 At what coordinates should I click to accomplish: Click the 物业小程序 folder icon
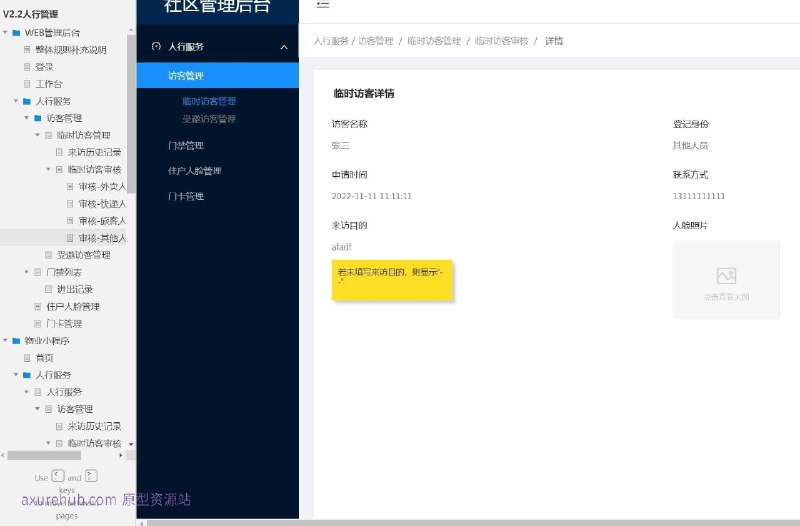pos(16,341)
